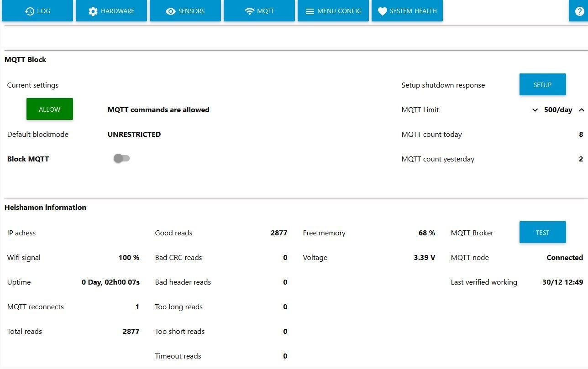This screenshot has width=588, height=369.
Task: Click the green ALLOW button
Action: [x=50, y=109]
